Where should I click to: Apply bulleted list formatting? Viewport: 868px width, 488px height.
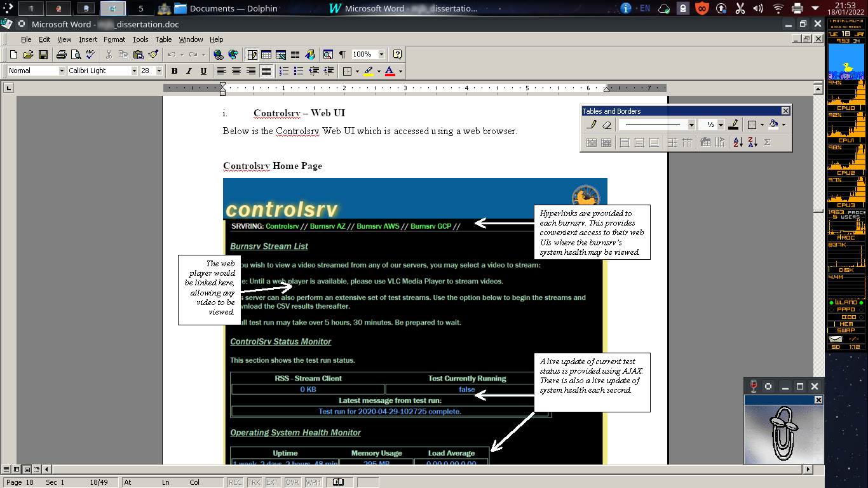pos(298,71)
